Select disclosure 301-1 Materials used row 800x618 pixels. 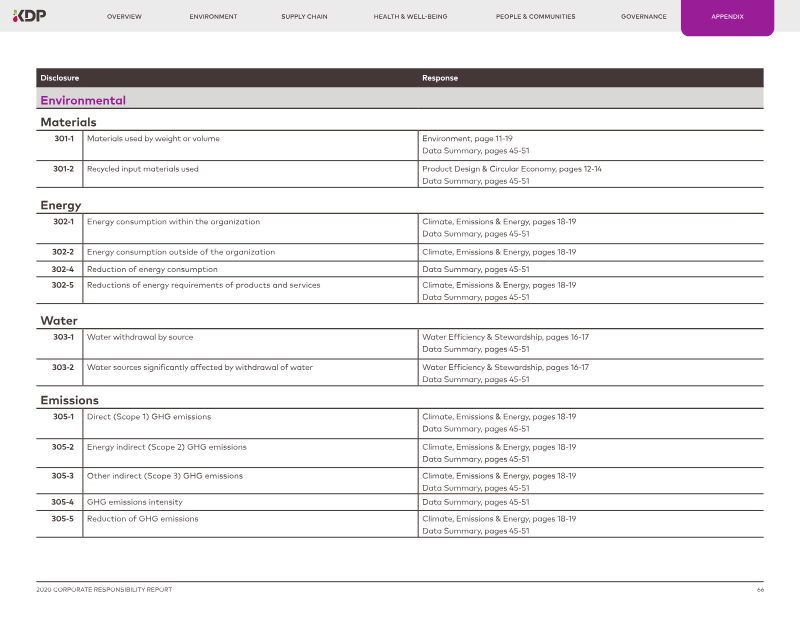(153, 139)
